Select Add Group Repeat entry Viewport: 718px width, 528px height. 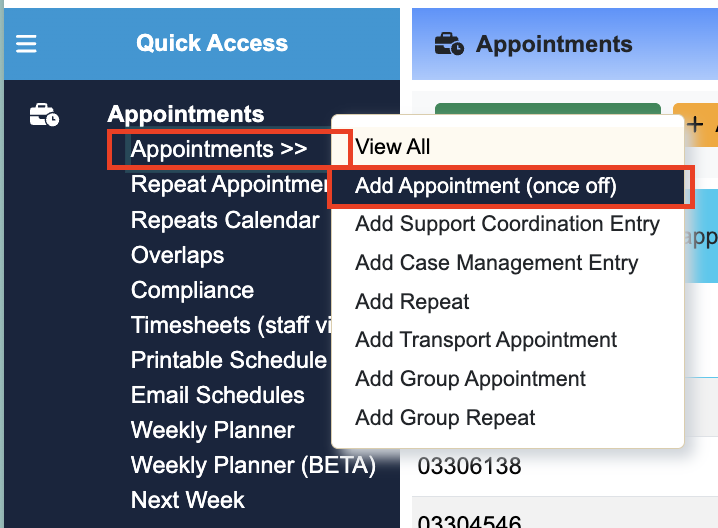point(445,418)
